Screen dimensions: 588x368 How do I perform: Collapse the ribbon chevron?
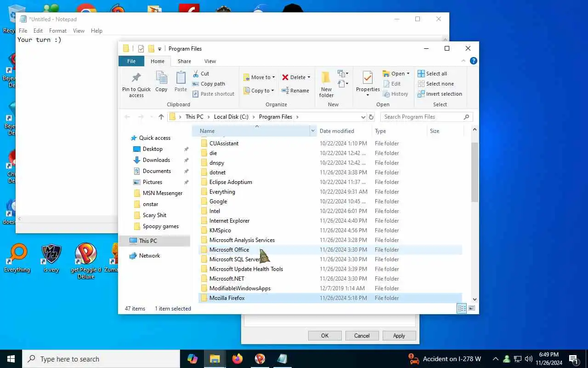464,61
